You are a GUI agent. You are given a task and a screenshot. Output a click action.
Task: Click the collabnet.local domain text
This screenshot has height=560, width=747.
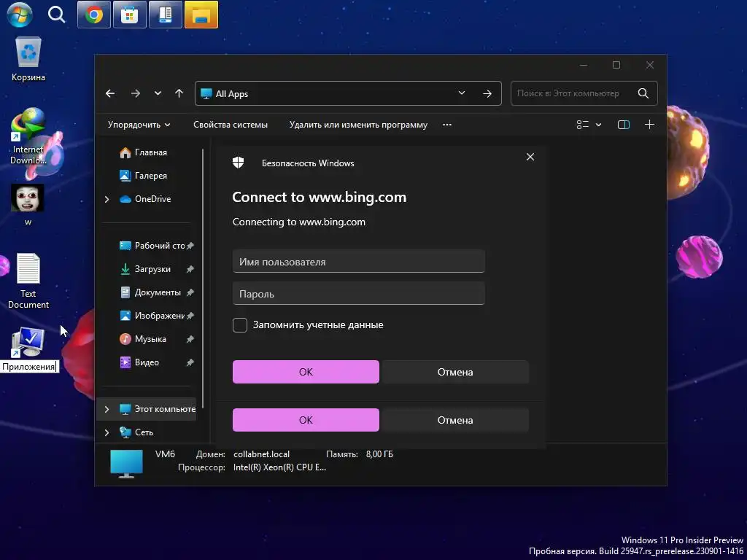pyautogui.click(x=262, y=454)
